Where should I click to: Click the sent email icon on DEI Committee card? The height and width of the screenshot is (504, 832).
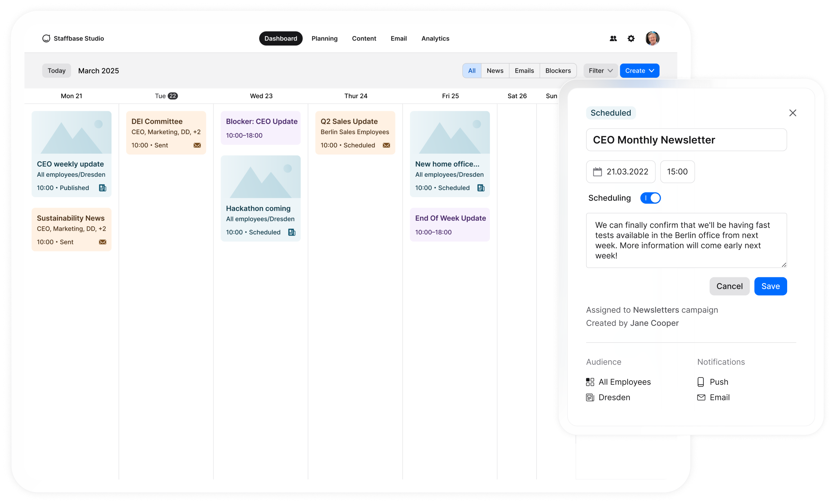click(197, 145)
